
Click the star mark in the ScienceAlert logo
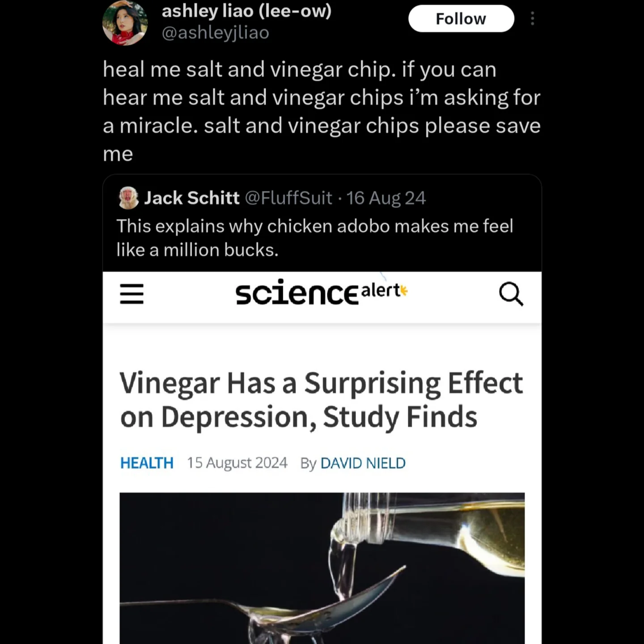(404, 290)
